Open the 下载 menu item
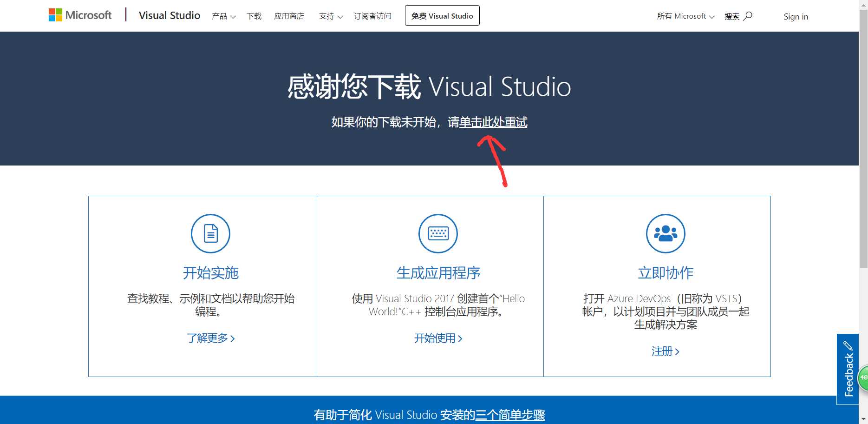868x424 pixels. coord(254,16)
